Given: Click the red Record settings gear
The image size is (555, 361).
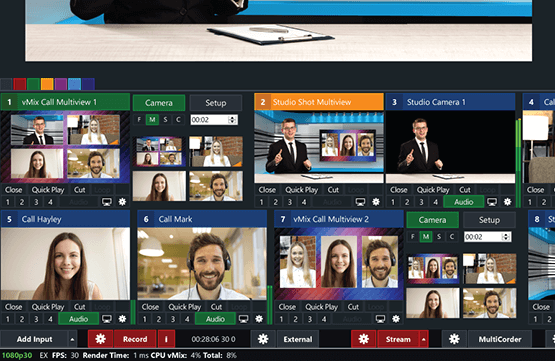Looking at the screenshot, I should point(101,339).
